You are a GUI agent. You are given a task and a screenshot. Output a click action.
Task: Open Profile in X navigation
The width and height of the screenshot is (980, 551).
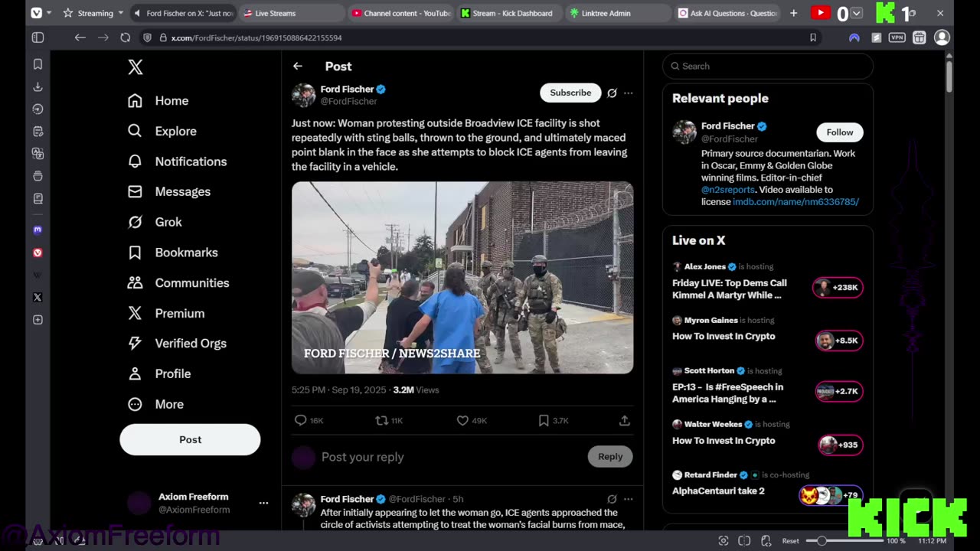pyautogui.click(x=159, y=373)
